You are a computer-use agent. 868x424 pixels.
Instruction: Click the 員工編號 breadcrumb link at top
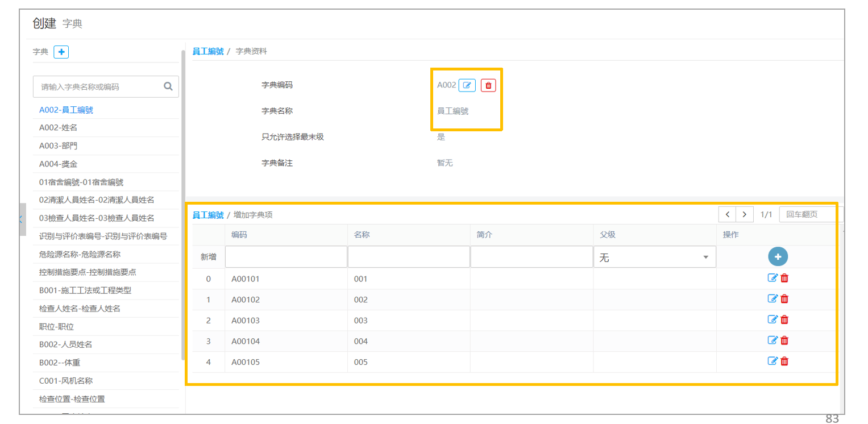pyautogui.click(x=208, y=51)
